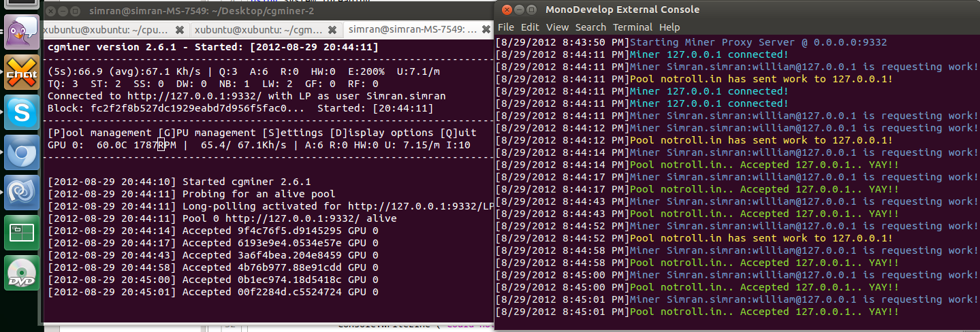Click the '[G]PU management' option text
This screenshot has height=332, width=980.
(x=206, y=133)
